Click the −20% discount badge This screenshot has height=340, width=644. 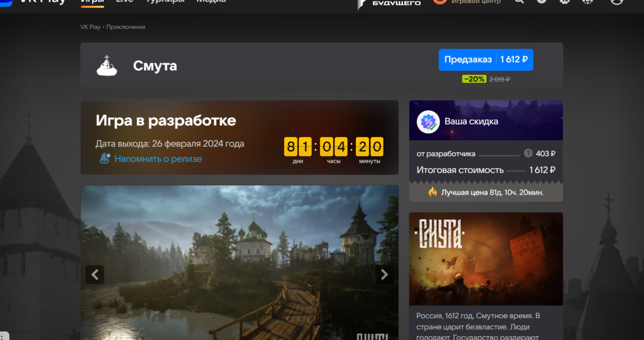[x=474, y=79]
